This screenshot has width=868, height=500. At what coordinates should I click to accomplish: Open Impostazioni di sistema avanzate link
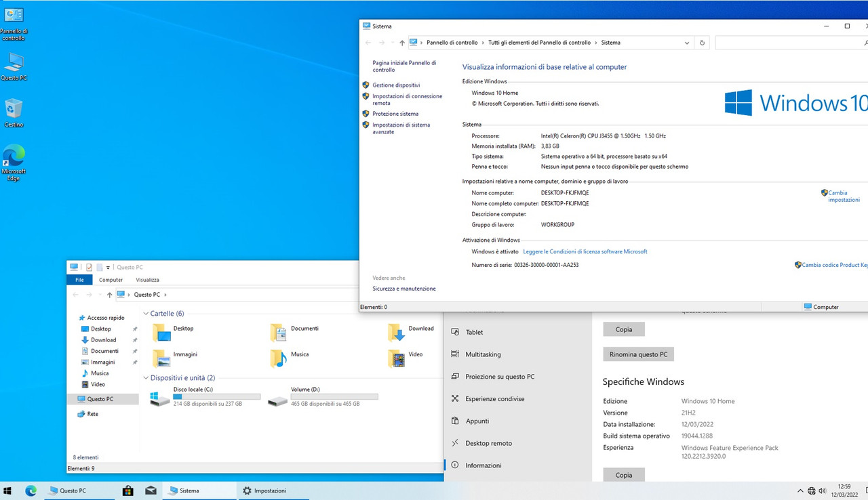coord(401,128)
